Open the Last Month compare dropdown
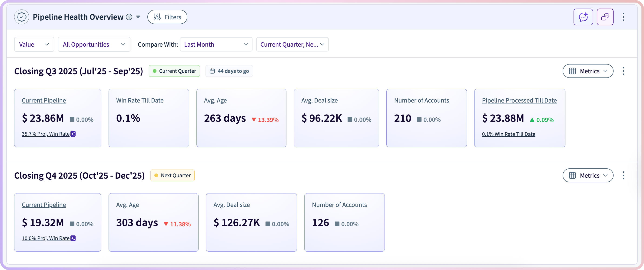 216,44
